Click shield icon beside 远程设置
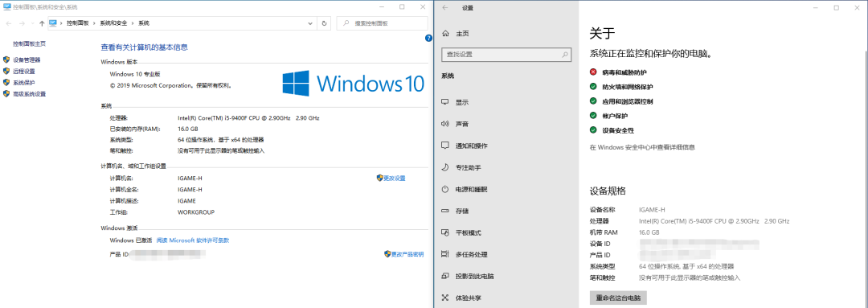Image resolution: width=868 pixels, height=308 pixels. (x=6, y=71)
